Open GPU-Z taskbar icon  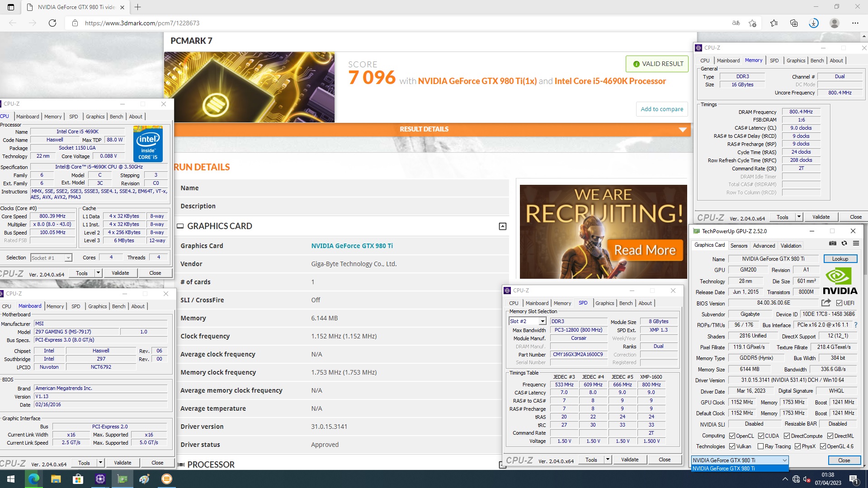(122, 479)
